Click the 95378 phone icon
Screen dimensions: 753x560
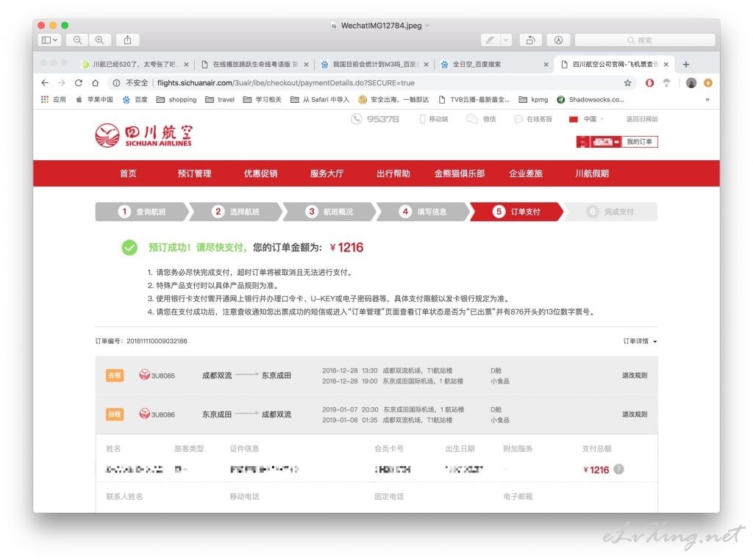click(x=357, y=119)
